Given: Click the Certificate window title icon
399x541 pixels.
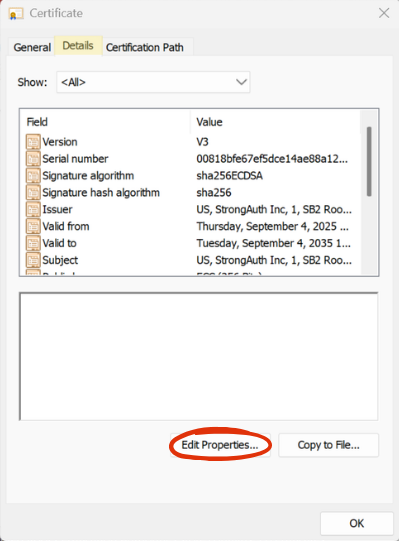Looking at the screenshot, I should [16, 14].
